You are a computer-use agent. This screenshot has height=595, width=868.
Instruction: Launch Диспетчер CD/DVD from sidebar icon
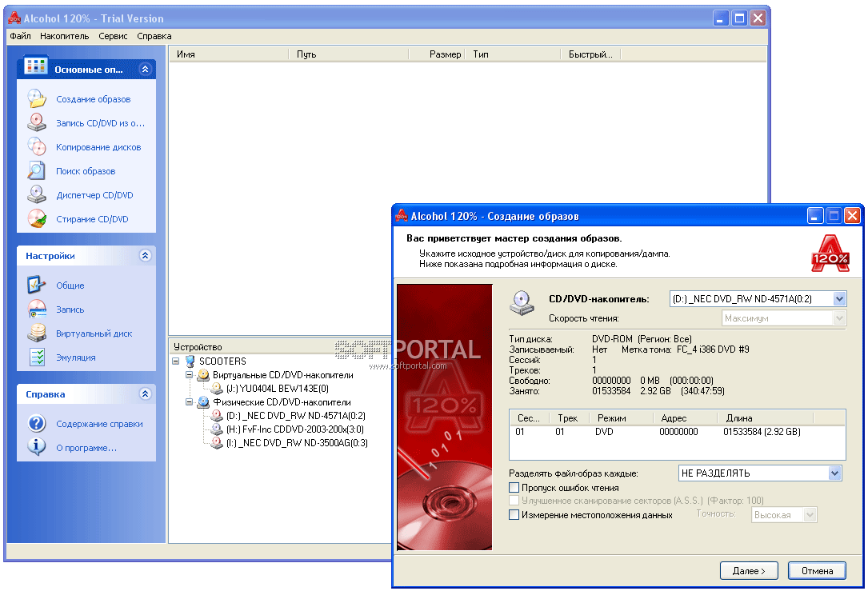(x=37, y=195)
